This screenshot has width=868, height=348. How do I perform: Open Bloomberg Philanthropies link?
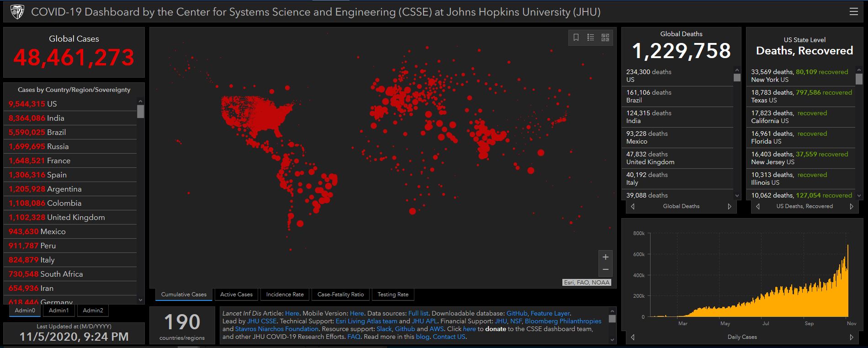(x=563, y=321)
